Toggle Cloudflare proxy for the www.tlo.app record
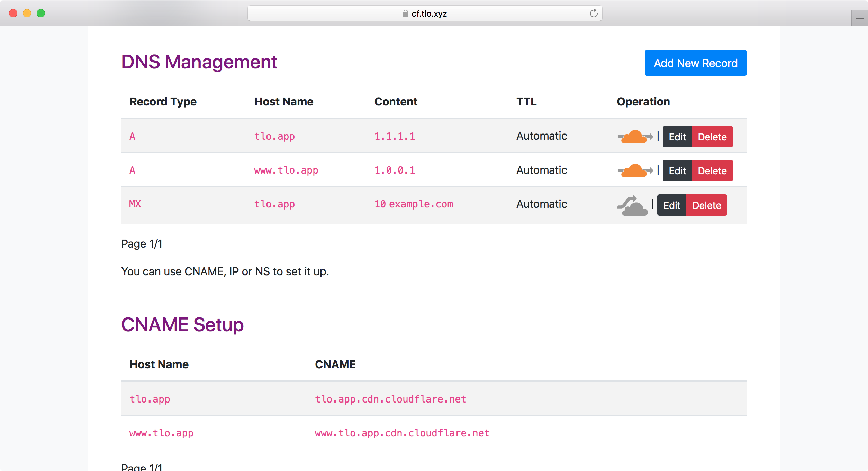Viewport: 868px width, 471px height. 634,170
